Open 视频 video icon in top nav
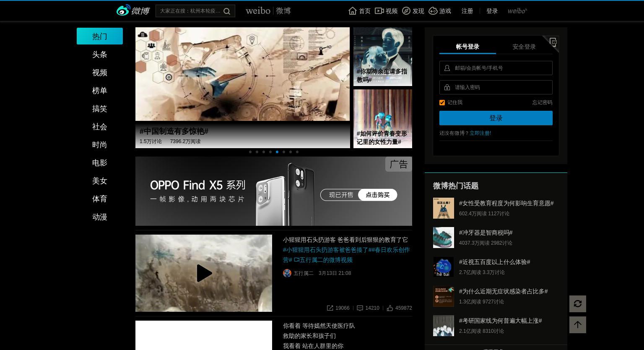The width and height of the screenshot is (644, 350). [x=379, y=11]
